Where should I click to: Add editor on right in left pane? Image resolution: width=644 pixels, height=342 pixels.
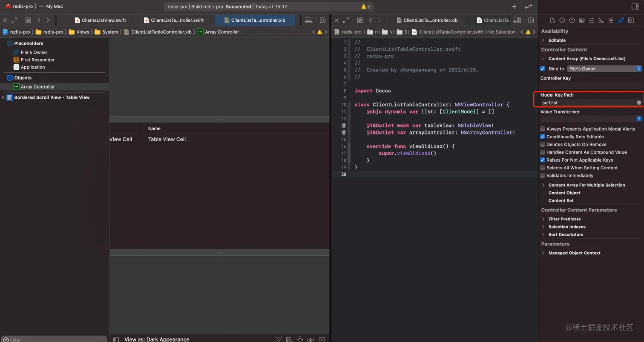click(322, 20)
